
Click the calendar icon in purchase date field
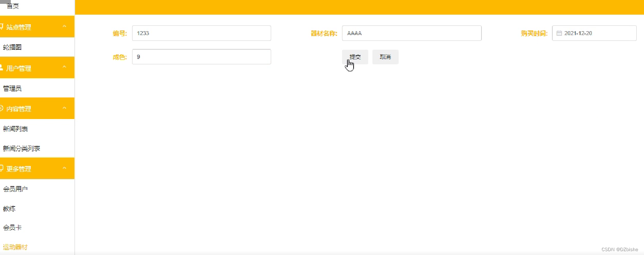tap(559, 33)
